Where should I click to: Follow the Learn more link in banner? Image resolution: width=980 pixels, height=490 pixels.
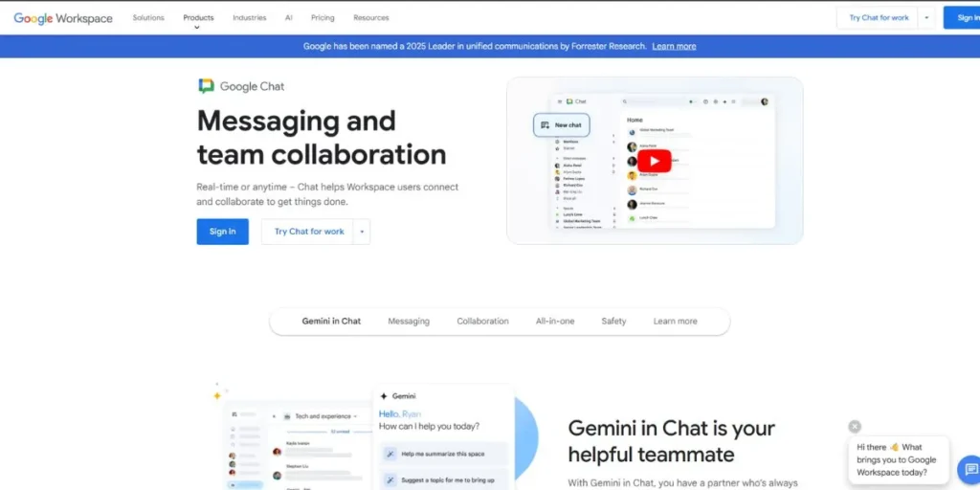(674, 46)
